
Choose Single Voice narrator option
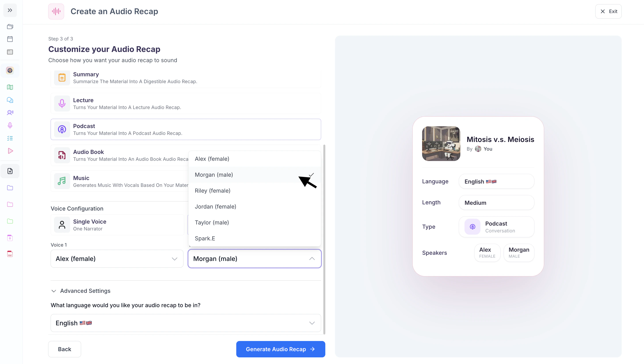117,225
